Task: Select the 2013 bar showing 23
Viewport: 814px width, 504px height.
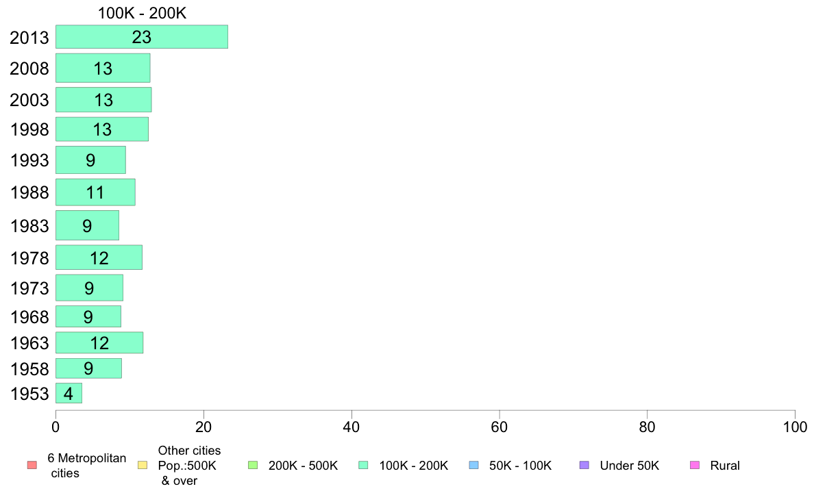Action: (142, 37)
